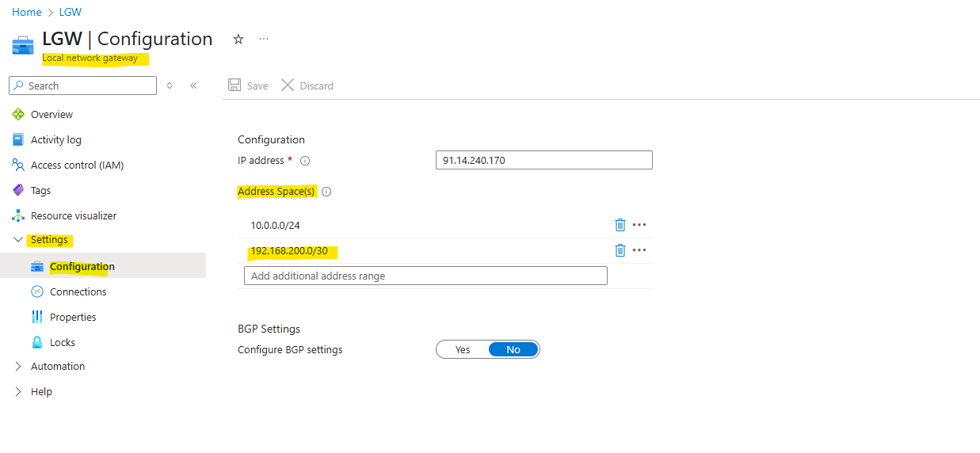Click the Resource visualizer hierarchy icon
Image resolution: width=980 pixels, height=453 pixels.
point(18,215)
